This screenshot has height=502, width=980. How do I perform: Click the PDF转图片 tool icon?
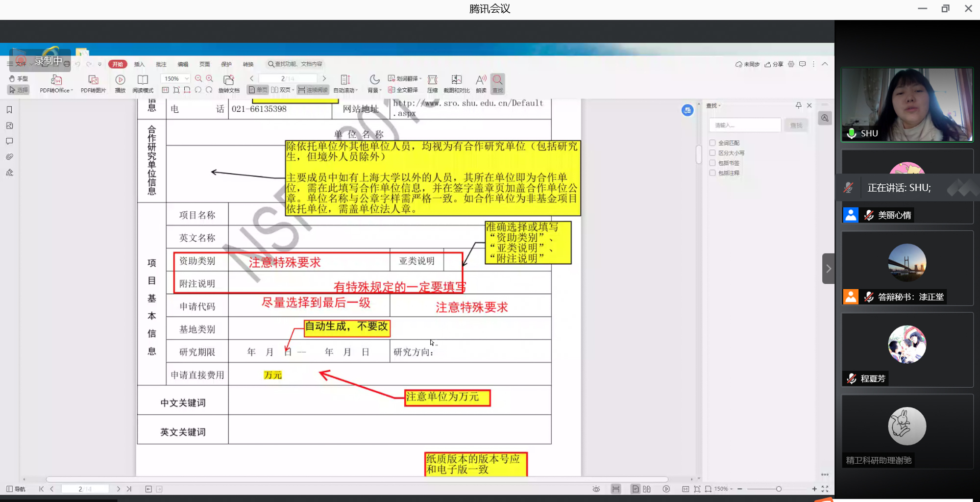(x=93, y=81)
